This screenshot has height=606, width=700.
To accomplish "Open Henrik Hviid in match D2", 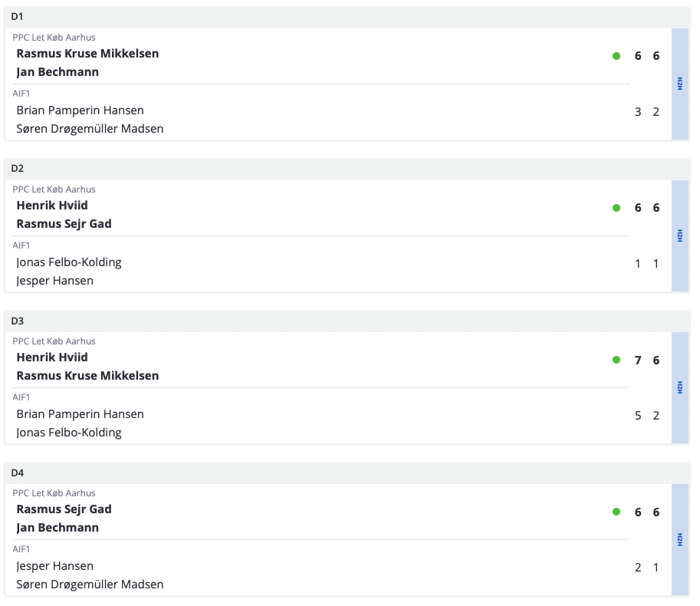I will click(x=52, y=206).
